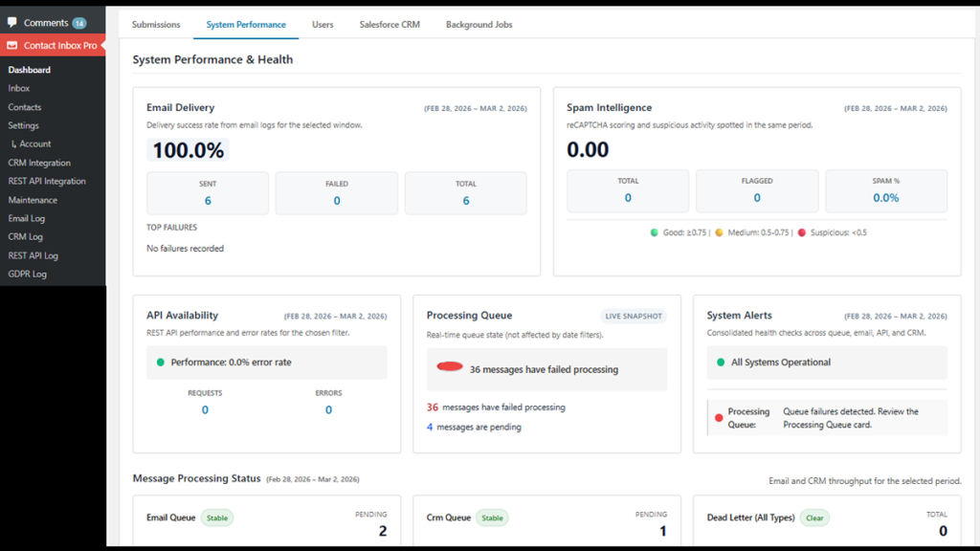Collapse the Contact Inbox Pro menu arrow
This screenshot has height=551, width=980.
pos(102,45)
